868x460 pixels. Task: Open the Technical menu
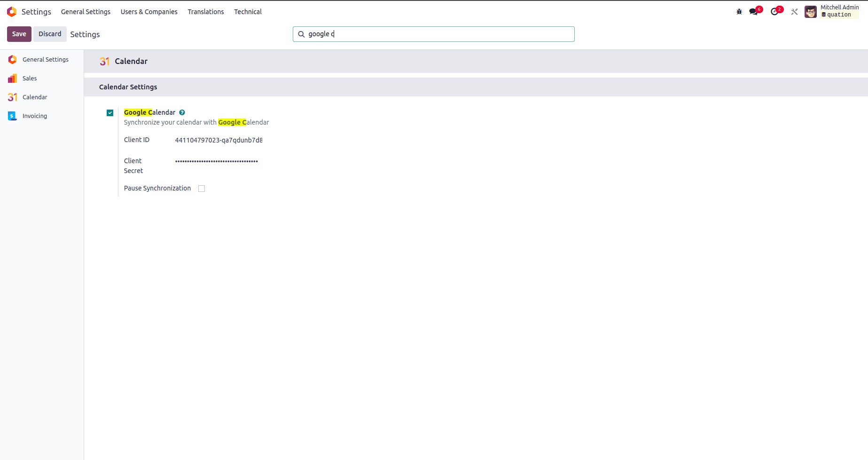coord(248,12)
